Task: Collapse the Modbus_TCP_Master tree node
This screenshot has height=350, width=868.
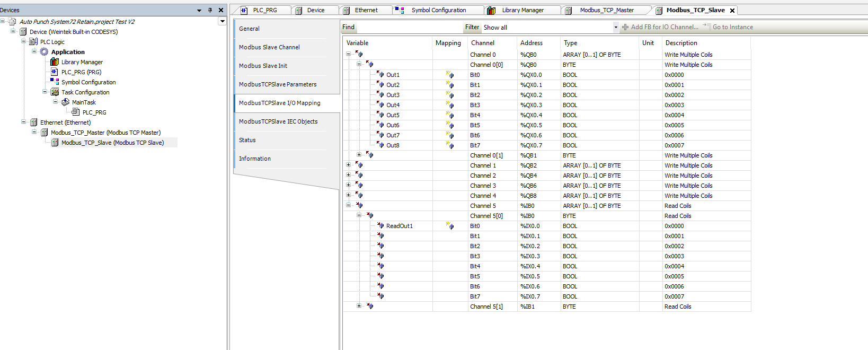Action: point(34,132)
